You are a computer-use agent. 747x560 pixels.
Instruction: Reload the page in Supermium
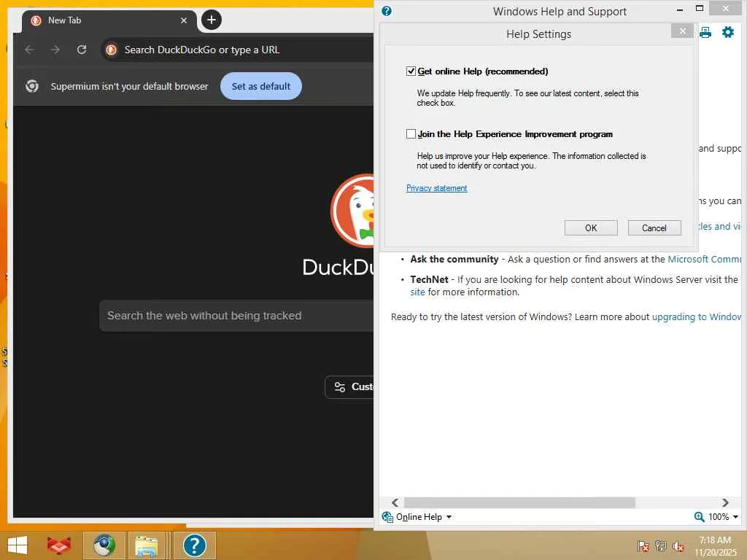[x=82, y=50]
